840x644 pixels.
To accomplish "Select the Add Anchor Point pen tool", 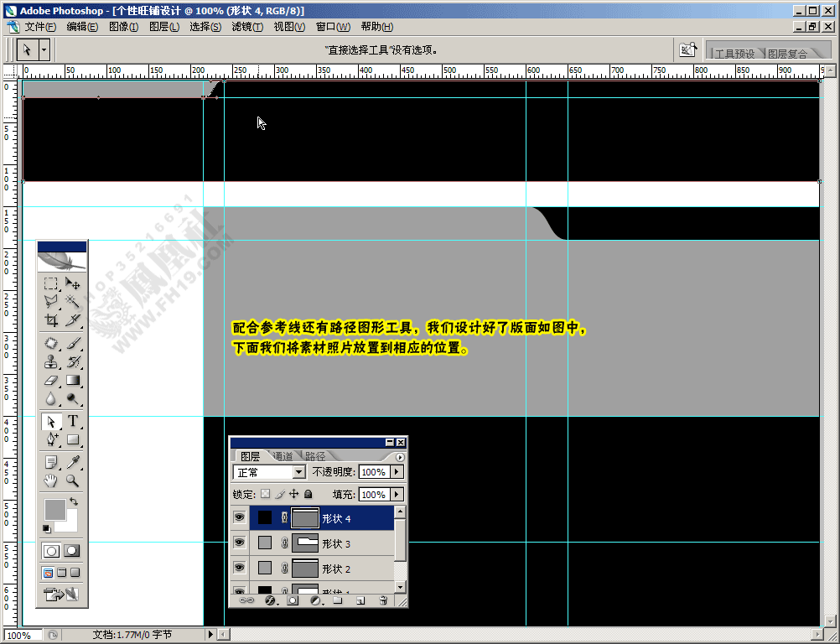I will pos(51,440).
